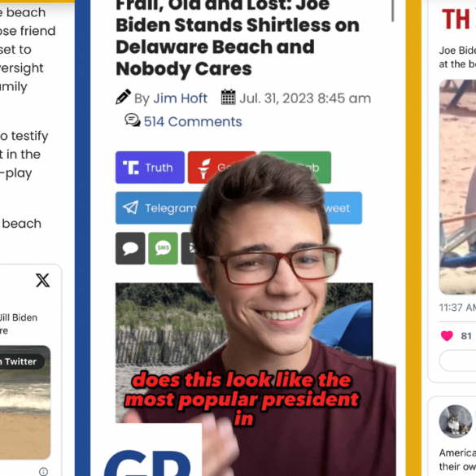Open the cat avatar profile picture
This screenshot has height=476, width=476.
[x=456, y=421]
